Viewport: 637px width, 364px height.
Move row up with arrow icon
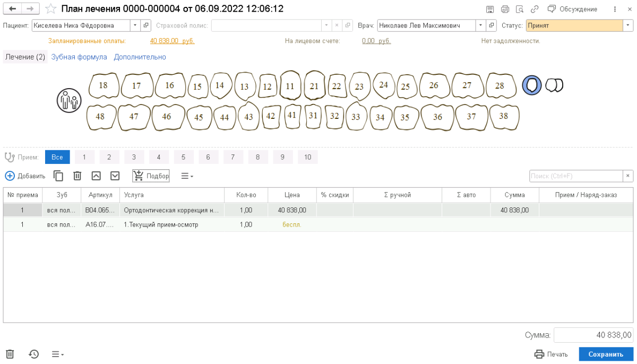point(96,176)
